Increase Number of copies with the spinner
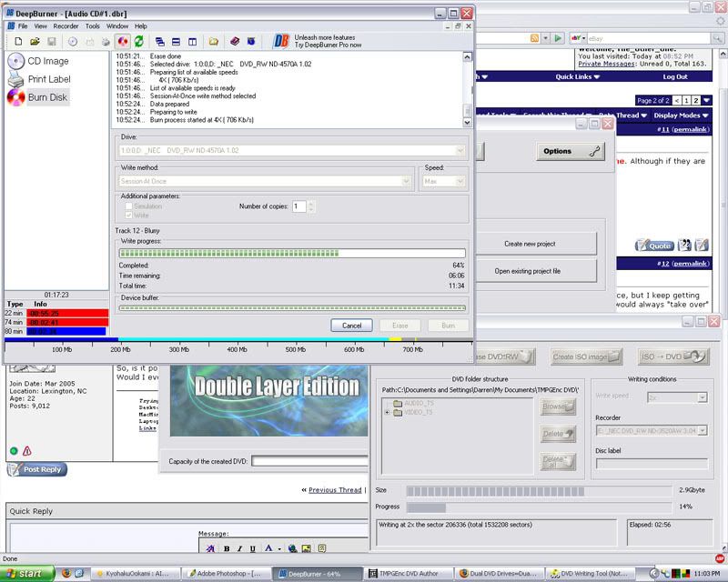 [311, 204]
